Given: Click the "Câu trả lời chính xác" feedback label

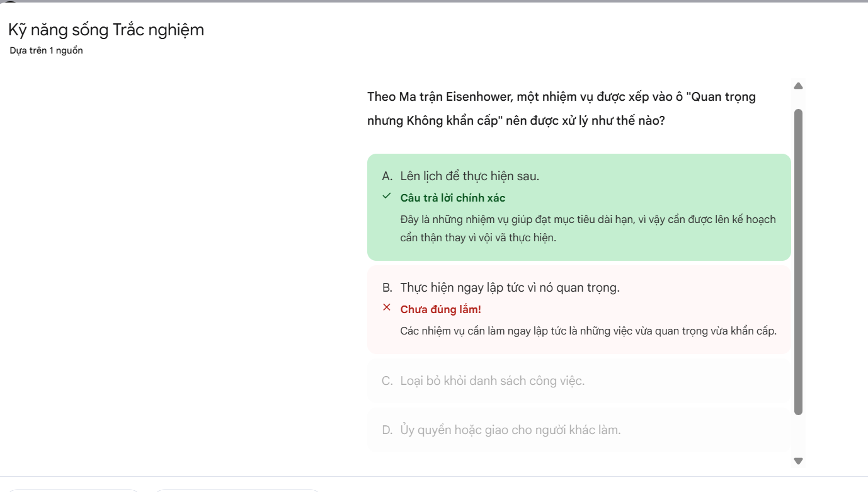Looking at the screenshot, I should point(452,198).
